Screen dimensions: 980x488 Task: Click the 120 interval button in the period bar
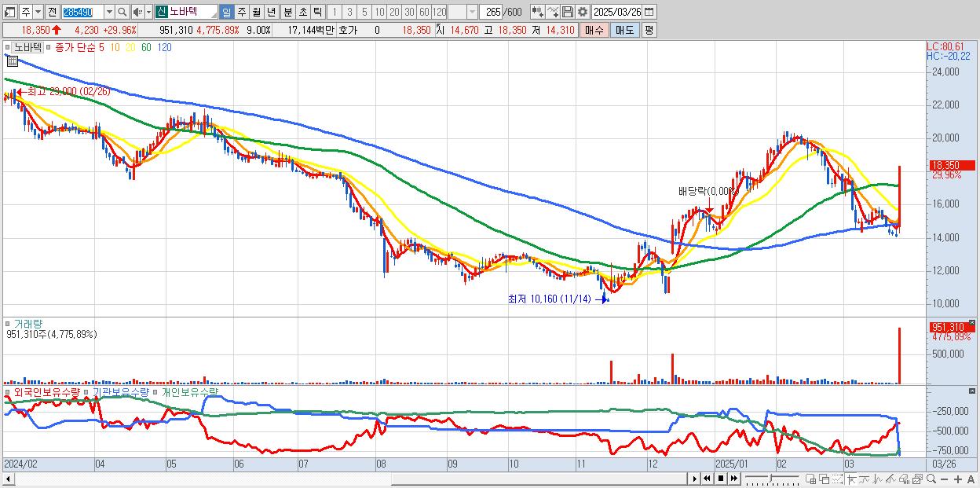[x=439, y=12]
